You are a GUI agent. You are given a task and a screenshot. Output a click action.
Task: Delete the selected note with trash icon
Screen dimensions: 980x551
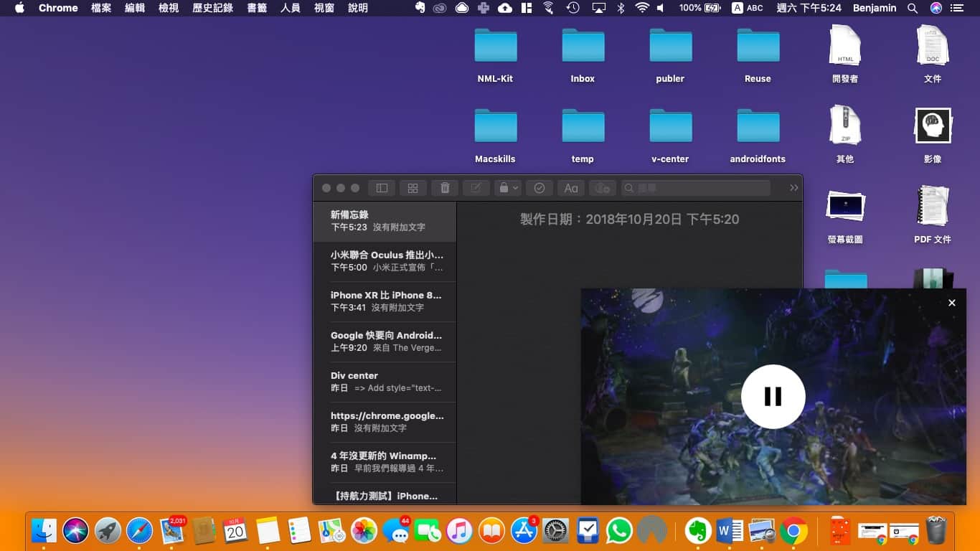pyautogui.click(x=445, y=188)
